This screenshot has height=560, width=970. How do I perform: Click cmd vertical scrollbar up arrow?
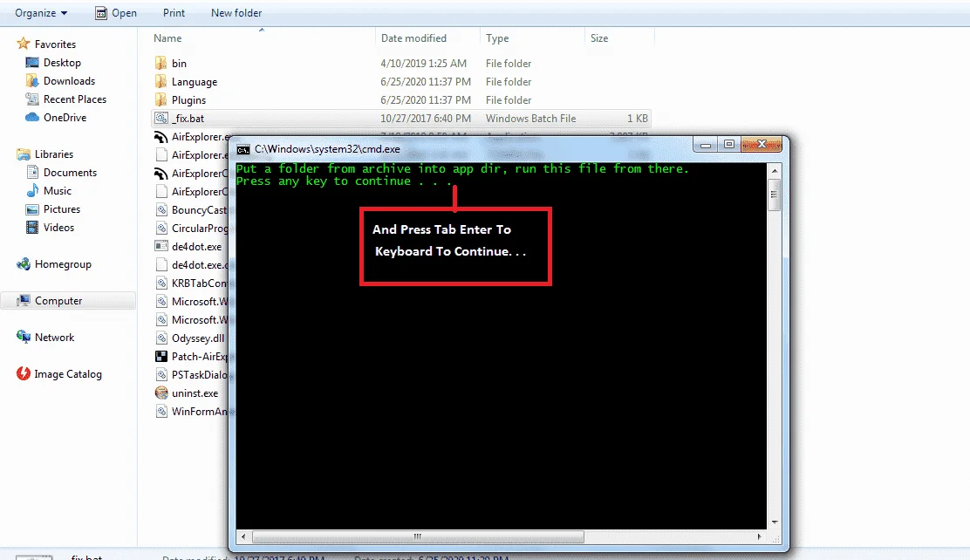[774, 171]
